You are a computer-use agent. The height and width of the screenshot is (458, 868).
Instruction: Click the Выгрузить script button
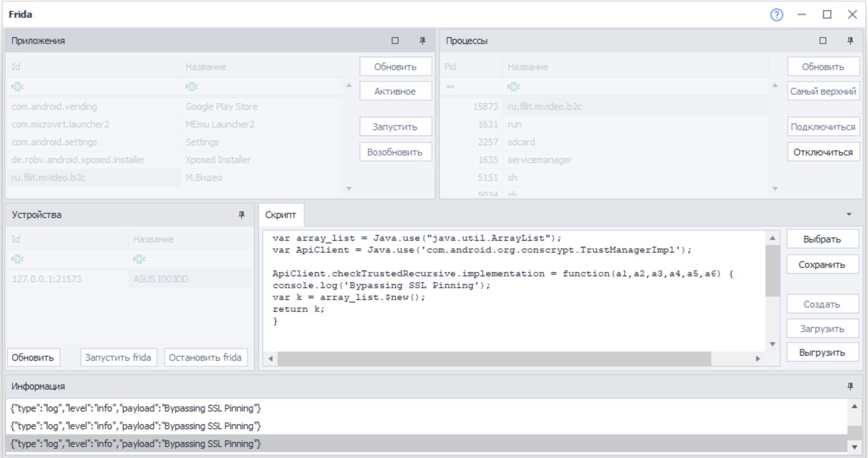click(x=822, y=353)
